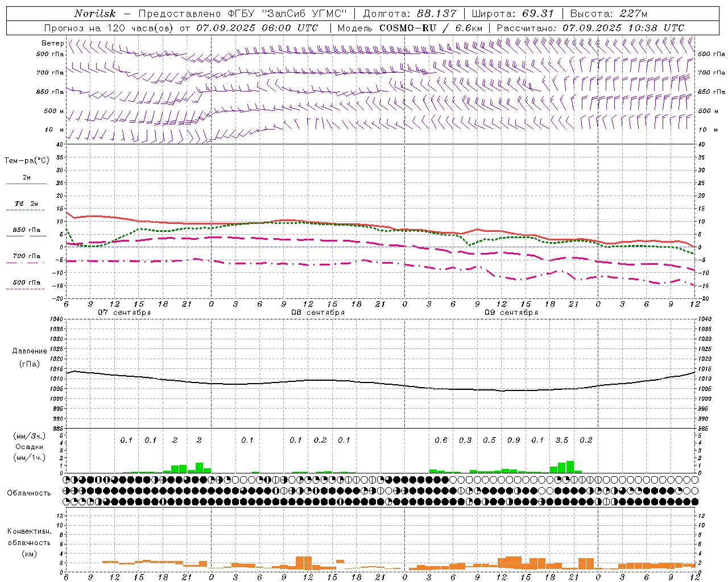The width and height of the screenshot is (728, 582).
Task: Click the date label "09 сентября"
Action: point(511,313)
